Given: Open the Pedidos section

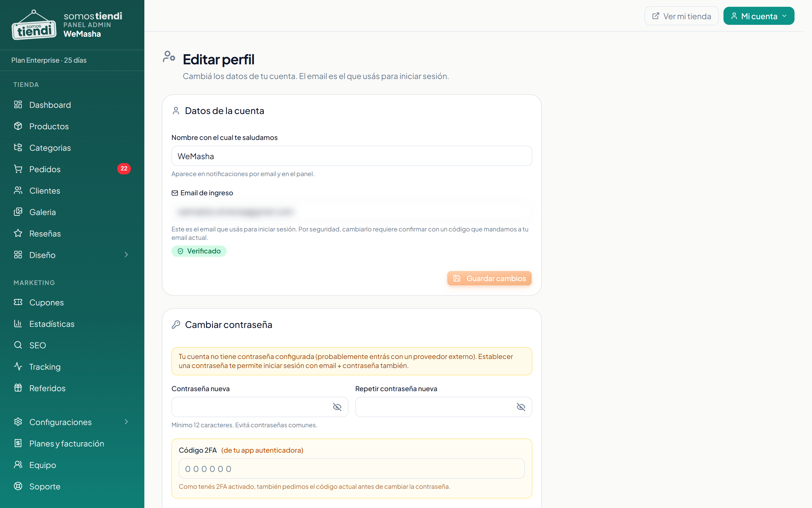Looking at the screenshot, I should (x=72, y=169).
